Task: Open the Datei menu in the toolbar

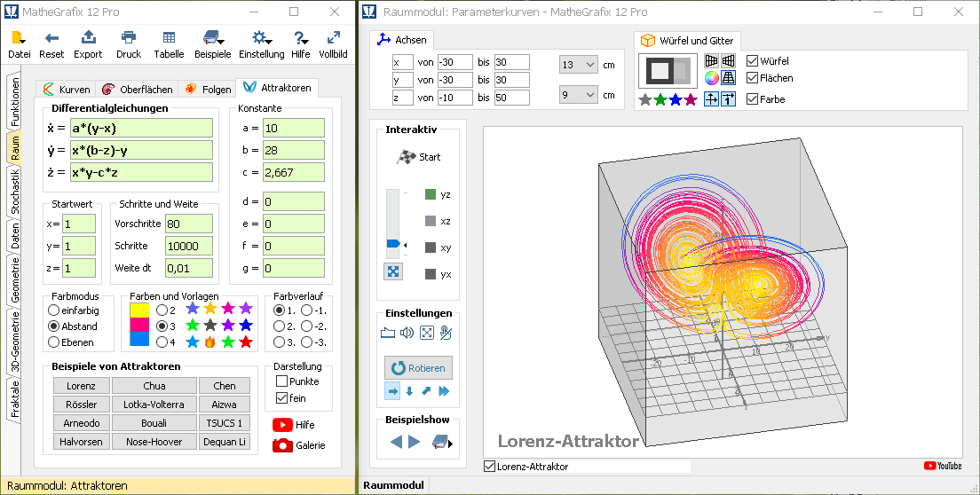Action: (x=19, y=45)
